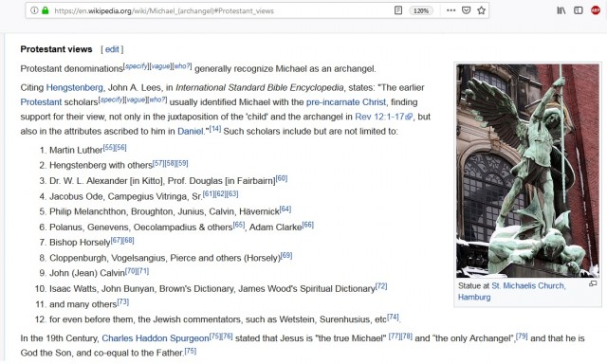Open the Protestant scholars link

(41, 102)
